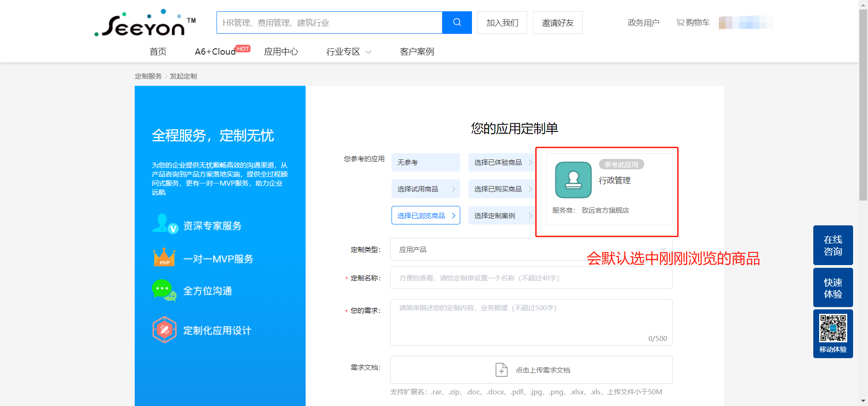Open the A6+Cloud menu item

[215, 51]
